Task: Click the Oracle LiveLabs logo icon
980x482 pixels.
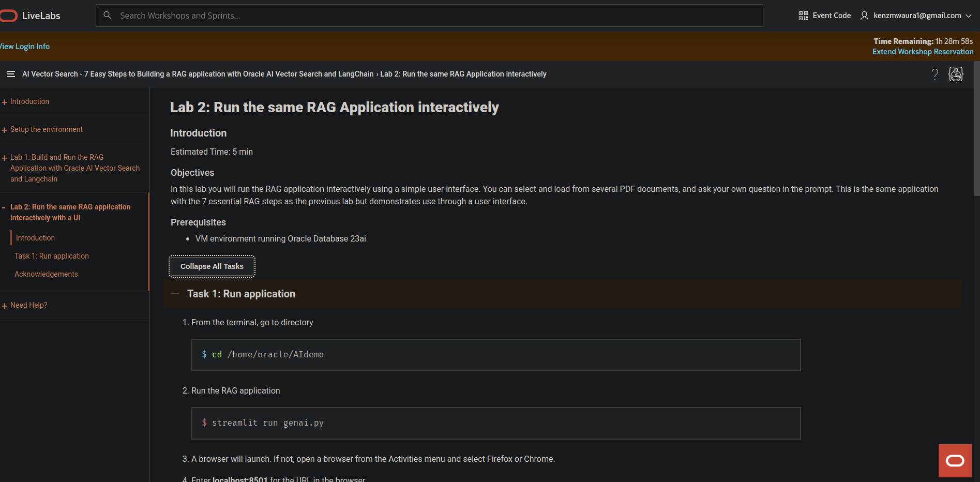Action: pos(8,16)
